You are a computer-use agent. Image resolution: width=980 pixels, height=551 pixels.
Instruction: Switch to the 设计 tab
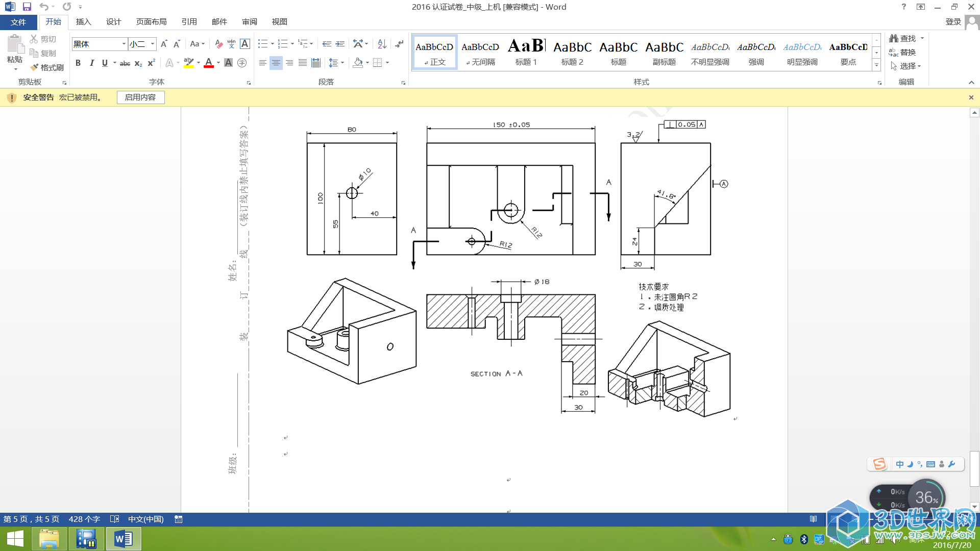113,22
